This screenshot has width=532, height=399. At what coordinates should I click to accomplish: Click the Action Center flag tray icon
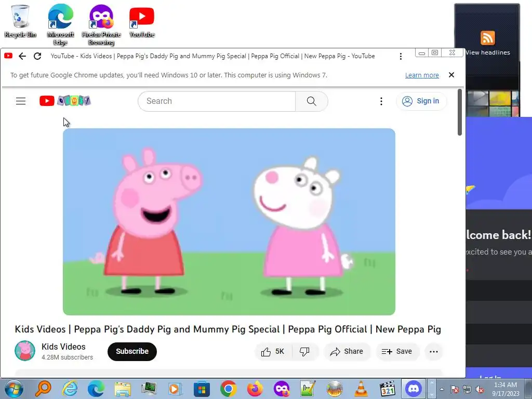click(454, 389)
